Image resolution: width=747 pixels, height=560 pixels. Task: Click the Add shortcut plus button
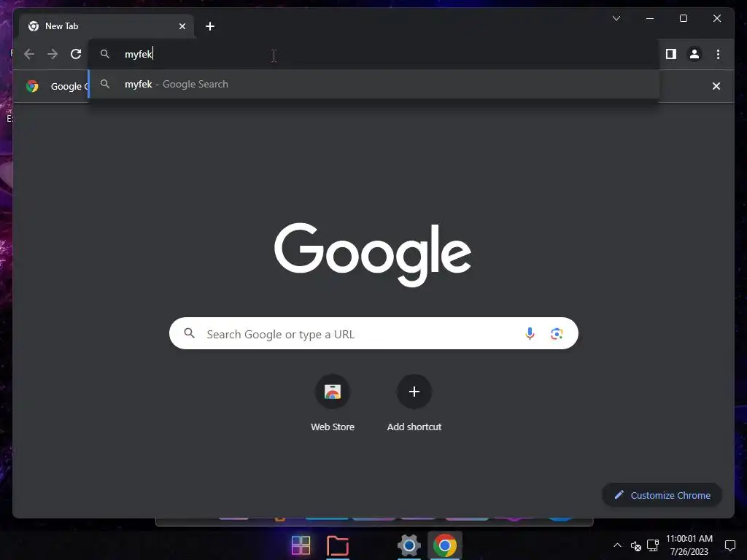pos(414,392)
